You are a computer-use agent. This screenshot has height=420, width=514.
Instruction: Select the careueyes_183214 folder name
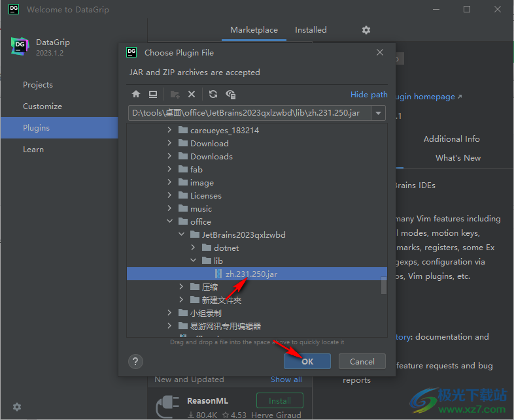[x=224, y=131]
